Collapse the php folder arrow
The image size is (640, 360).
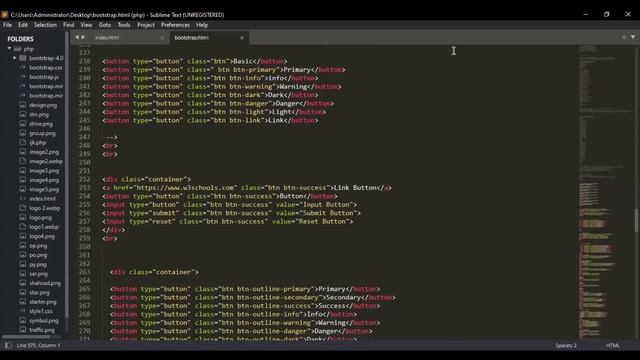coord(9,49)
